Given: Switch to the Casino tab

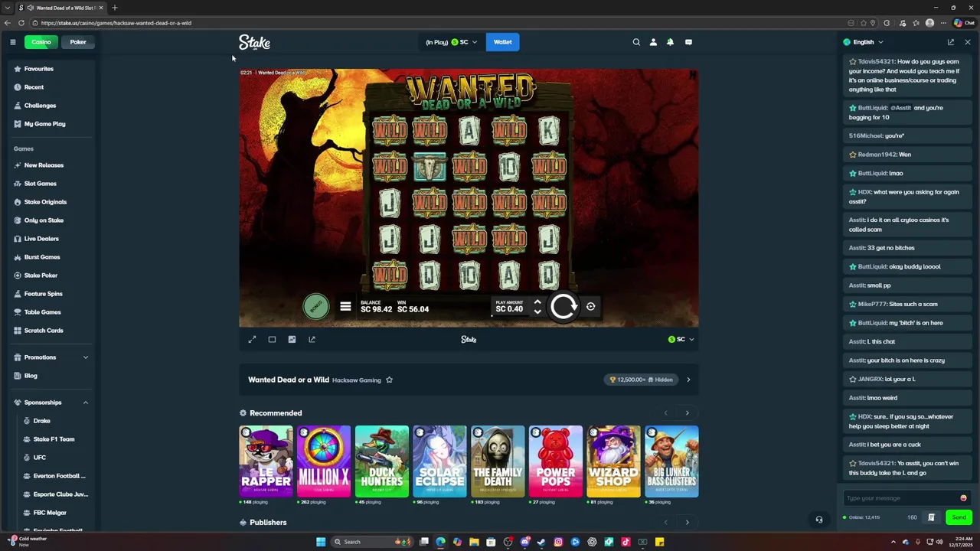Looking at the screenshot, I should click(41, 42).
